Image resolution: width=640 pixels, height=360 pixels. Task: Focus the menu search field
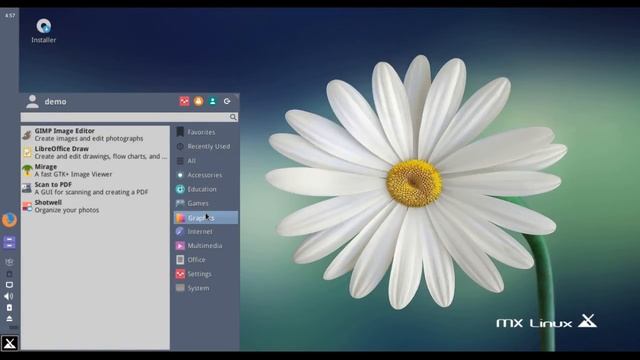[x=129, y=118]
